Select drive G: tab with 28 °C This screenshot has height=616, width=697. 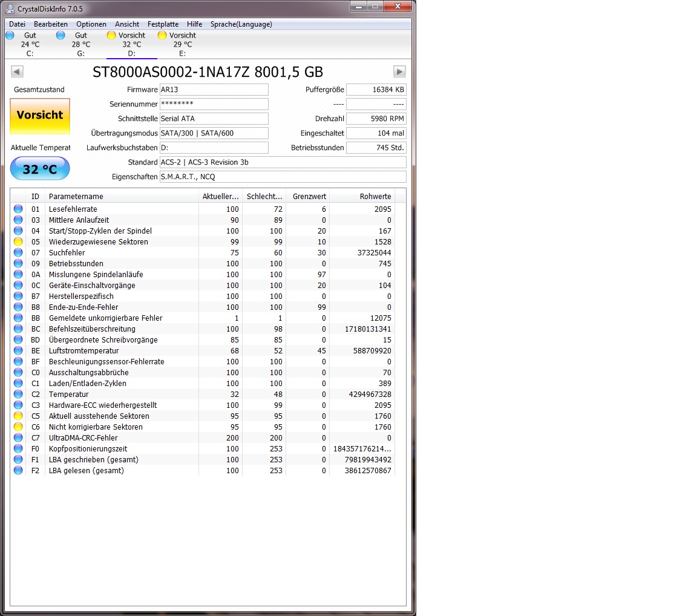click(x=80, y=44)
